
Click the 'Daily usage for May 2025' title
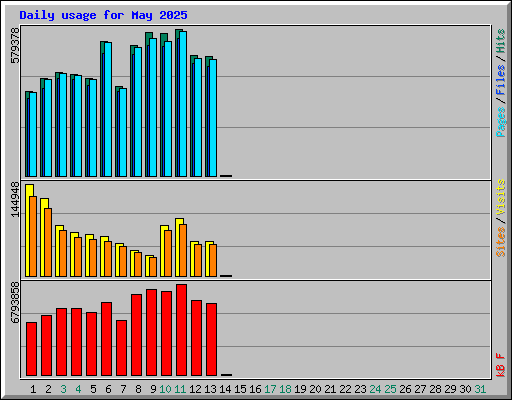click(x=103, y=15)
